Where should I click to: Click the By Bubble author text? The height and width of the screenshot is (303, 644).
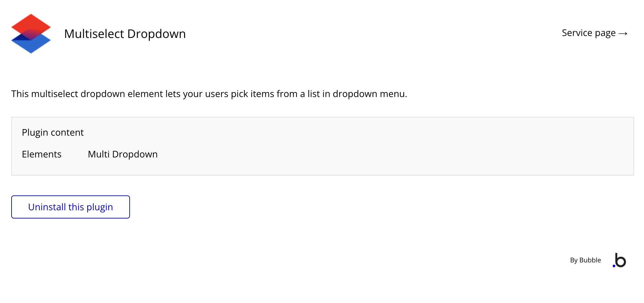(585, 260)
